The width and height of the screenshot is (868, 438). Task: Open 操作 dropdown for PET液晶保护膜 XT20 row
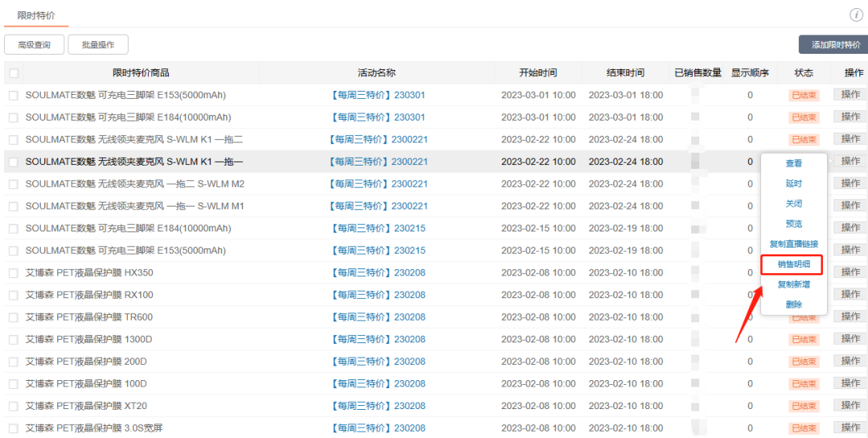(850, 405)
